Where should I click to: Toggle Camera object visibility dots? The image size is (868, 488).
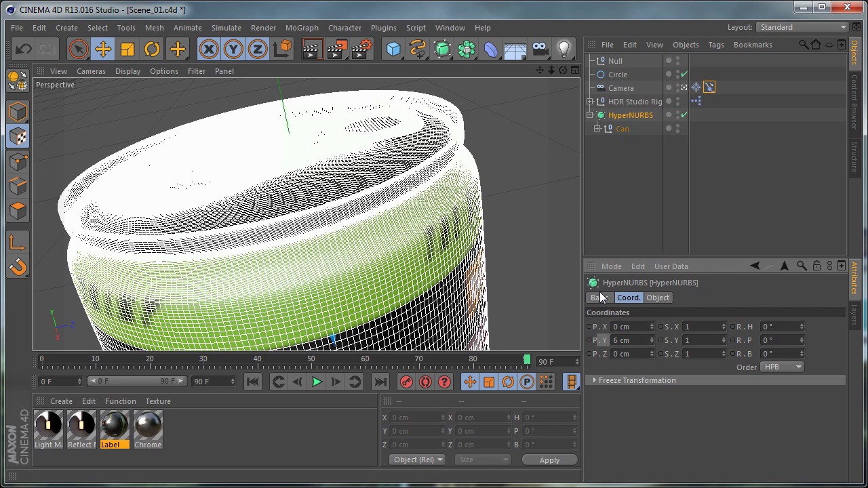tap(677, 88)
